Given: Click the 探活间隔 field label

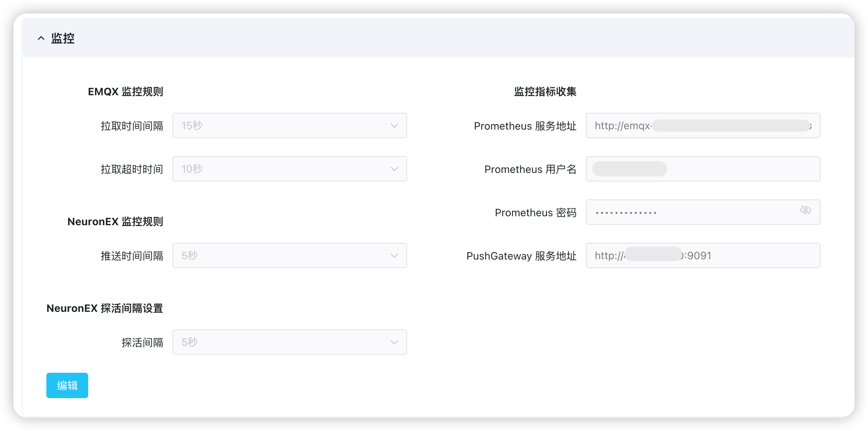Looking at the screenshot, I should click(x=142, y=342).
